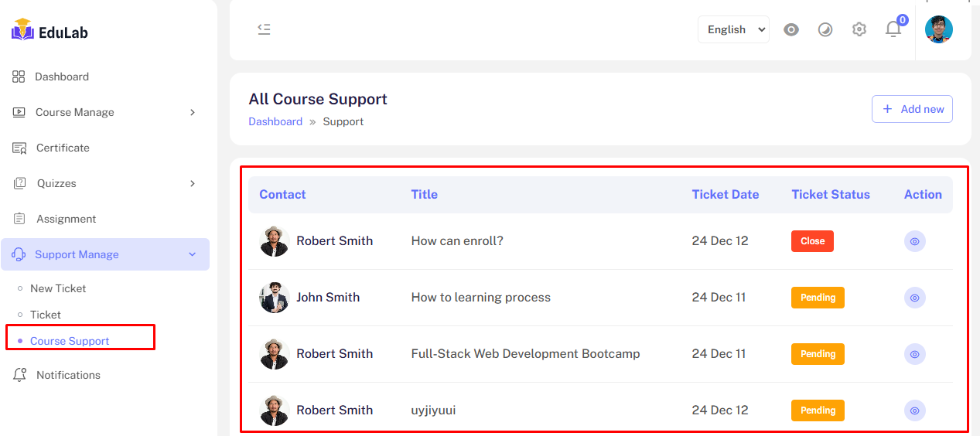The height and width of the screenshot is (436, 980).
Task: Follow the Dashboard breadcrumb link
Action: pyautogui.click(x=275, y=121)
